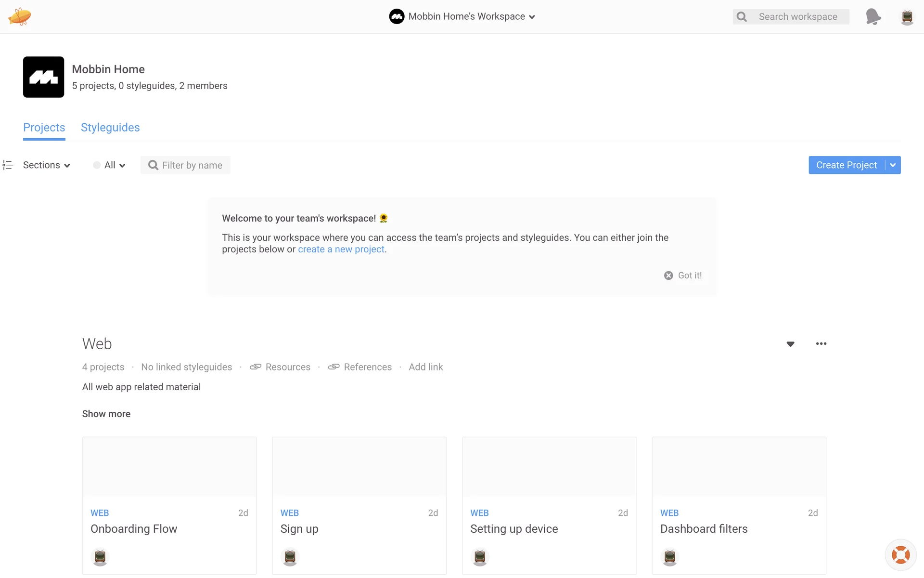This screenshot has height=578, width=924.
Task: Expand the Create Project arrow dropdown
Action: pos(893,165)
